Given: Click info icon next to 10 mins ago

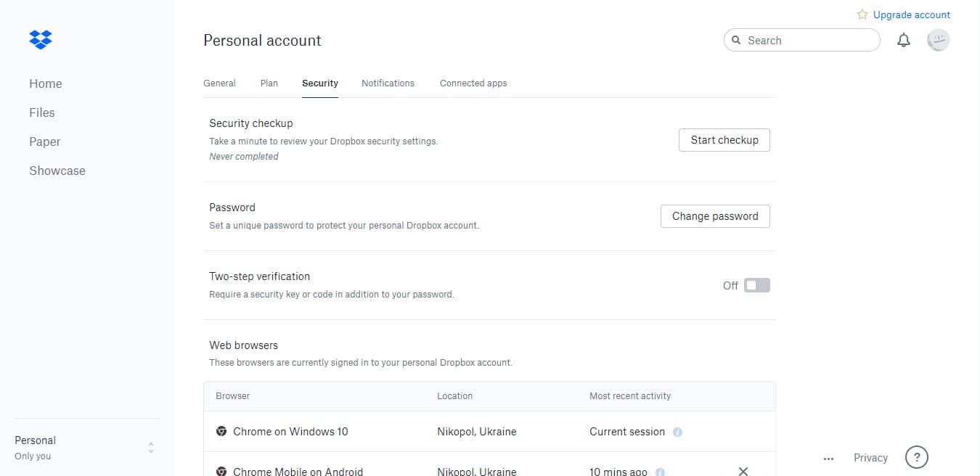Looking at the screenshot, I should point(660,472).
